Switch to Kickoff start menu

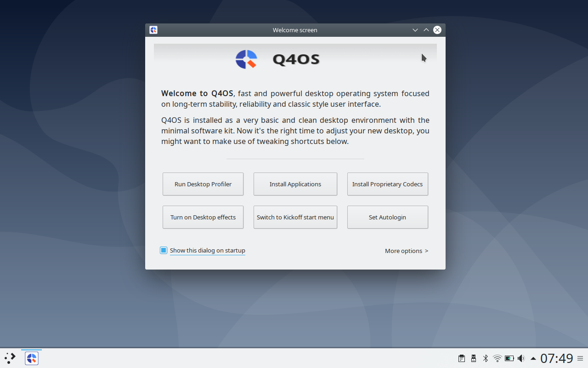click(x=295, y=217)
